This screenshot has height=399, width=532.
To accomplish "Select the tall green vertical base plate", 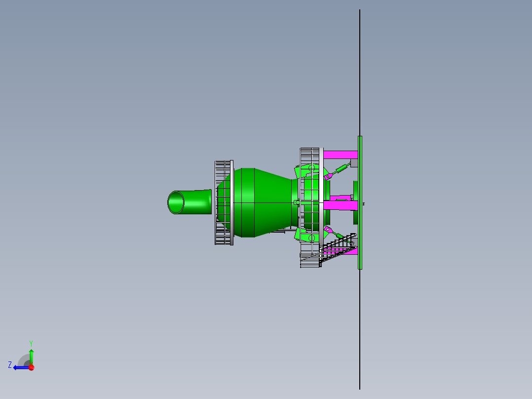I will tap(360, 202).
